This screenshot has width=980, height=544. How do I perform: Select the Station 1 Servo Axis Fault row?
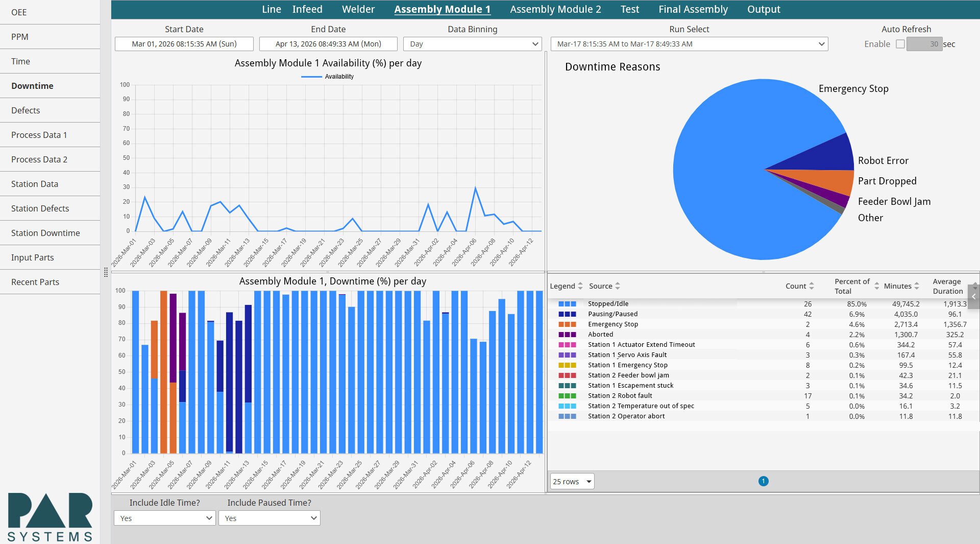[x=763, y=355]
